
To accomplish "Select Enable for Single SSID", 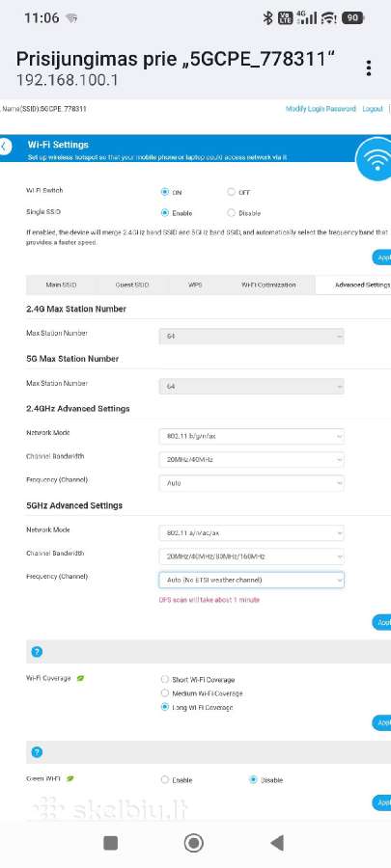I will pyautogui.click(x=164, y=212).
